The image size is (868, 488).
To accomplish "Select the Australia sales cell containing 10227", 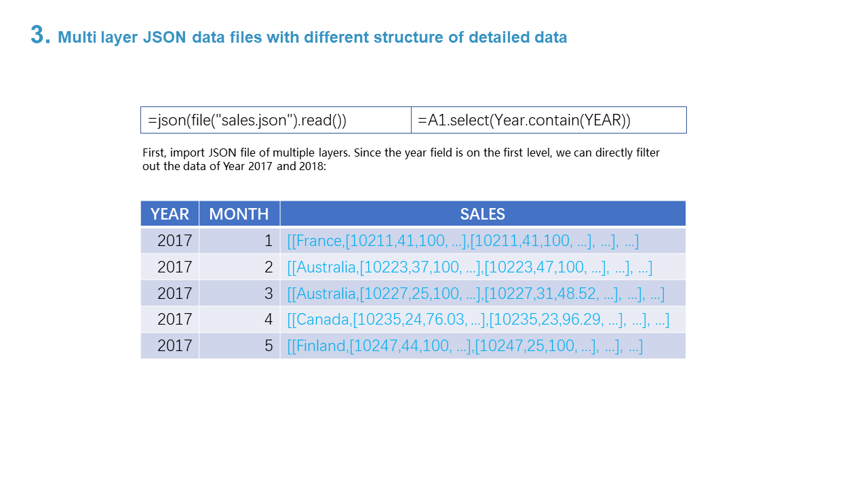I will pos(475,293).
